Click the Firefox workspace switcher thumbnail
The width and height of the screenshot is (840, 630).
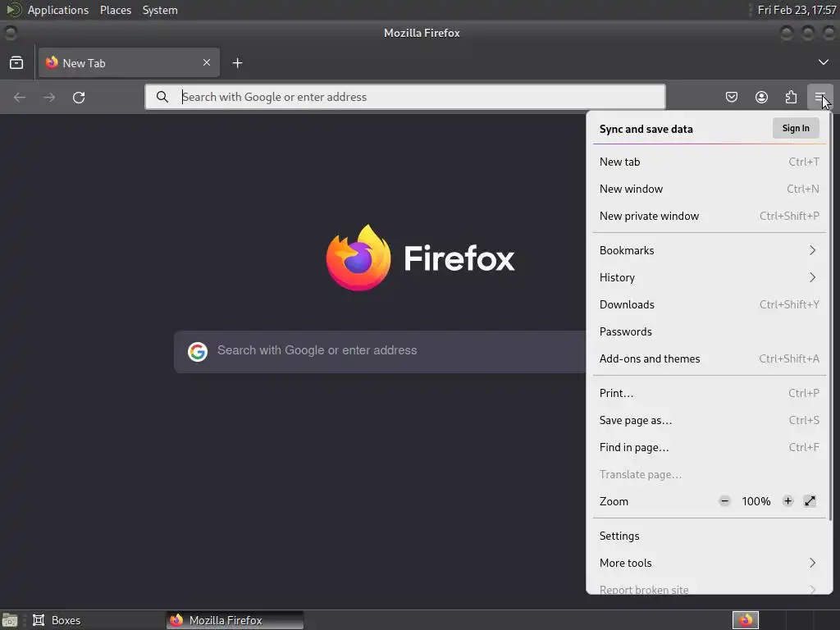click(x=746, y=620)
